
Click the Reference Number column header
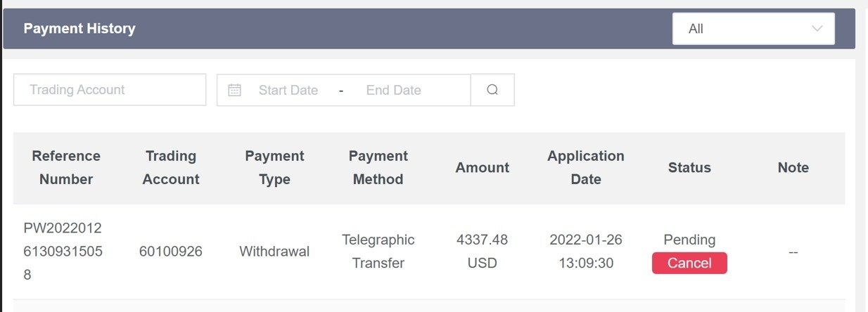tap(66, 167)
